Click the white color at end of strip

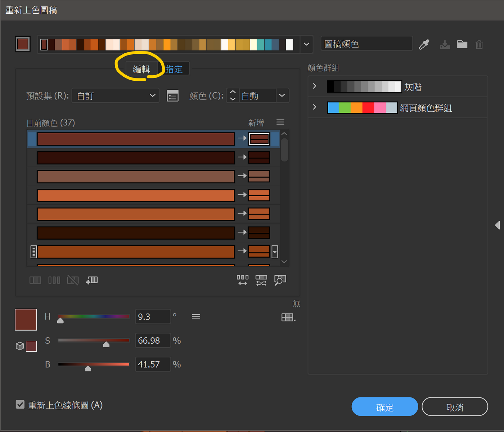pyautogui.click(x=289, y=44)
